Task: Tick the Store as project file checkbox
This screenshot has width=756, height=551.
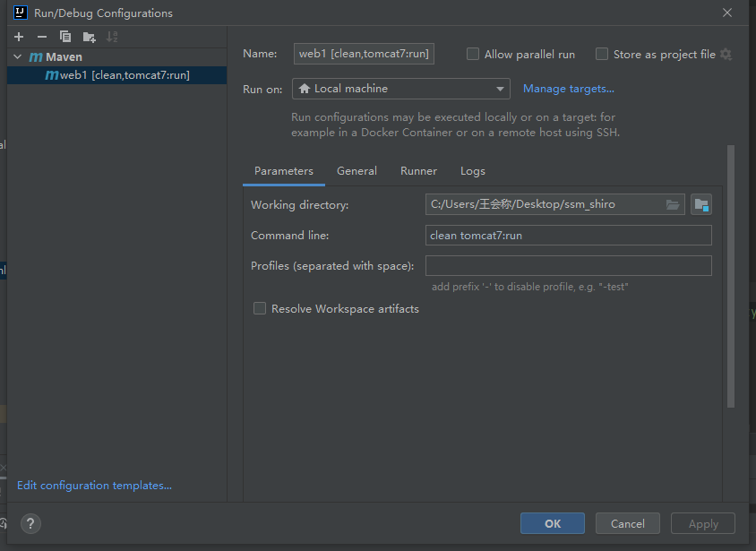Action: [602, 55]
